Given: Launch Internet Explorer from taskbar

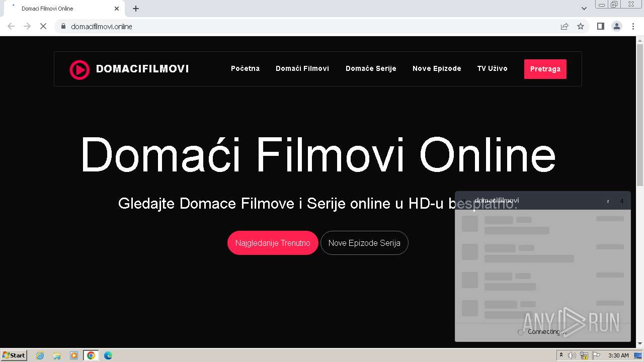Looking at the screenshot, I should (x=40, y=355).
